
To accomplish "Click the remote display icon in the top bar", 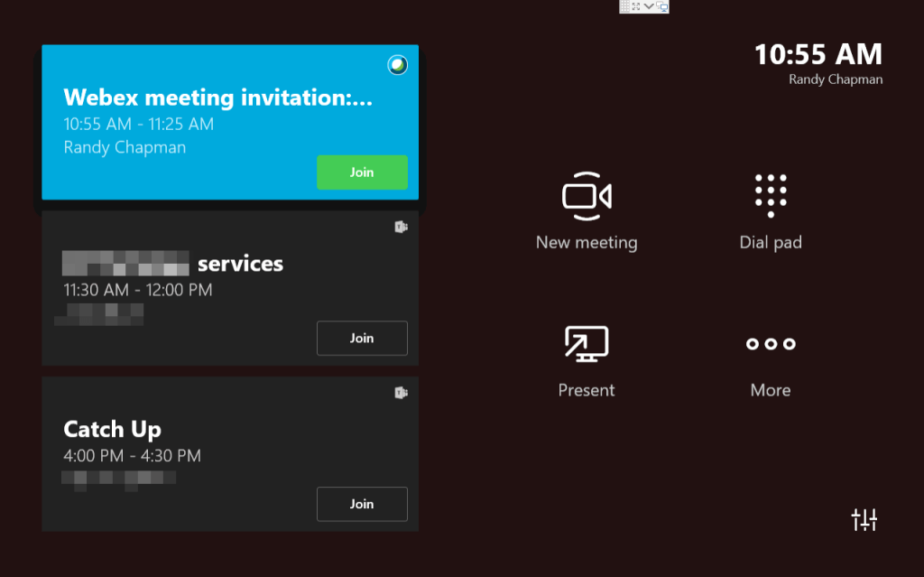I will 661,6.
